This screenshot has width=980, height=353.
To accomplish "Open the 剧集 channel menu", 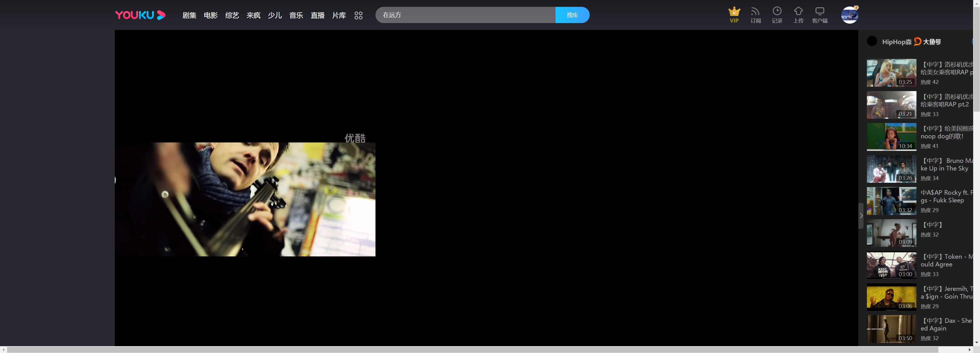I will point(189,15).
